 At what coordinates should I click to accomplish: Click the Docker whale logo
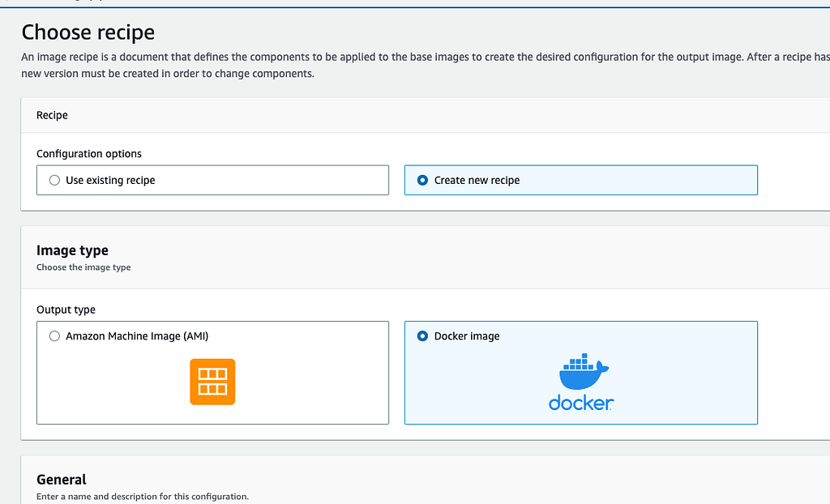coord(583,373)
